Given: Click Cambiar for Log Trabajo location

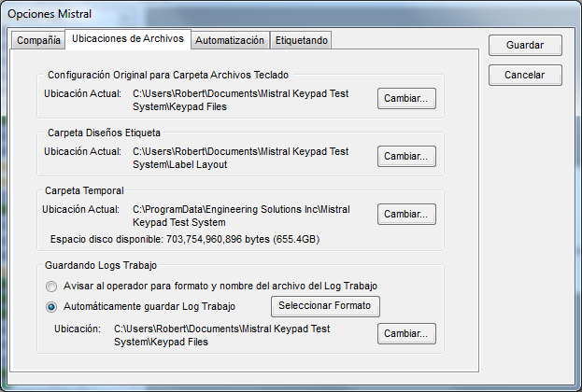Looking at the screenshot, I should click(x=406, y=333).
